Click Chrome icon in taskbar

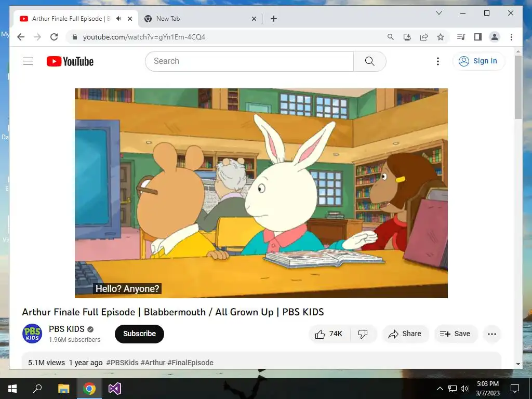pos(89,389)
